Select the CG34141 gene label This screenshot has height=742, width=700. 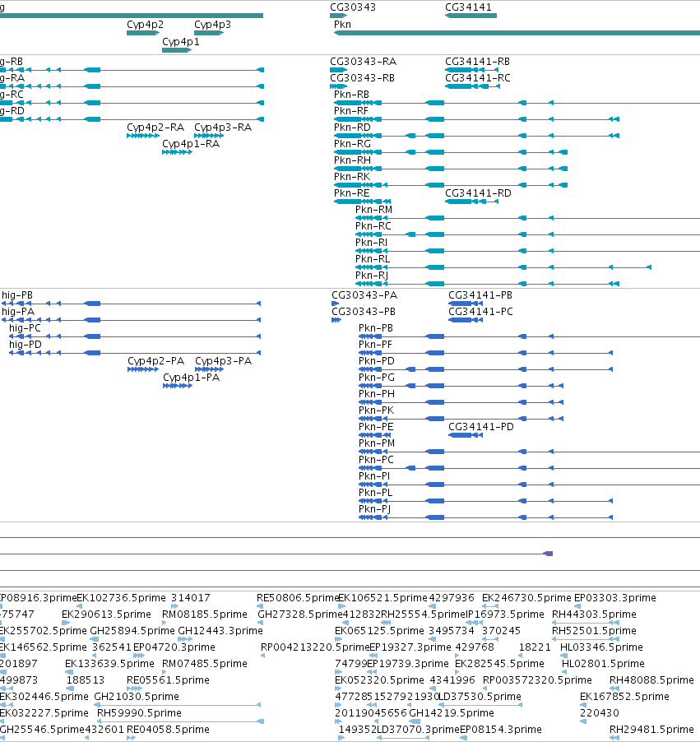click(468, 7)
